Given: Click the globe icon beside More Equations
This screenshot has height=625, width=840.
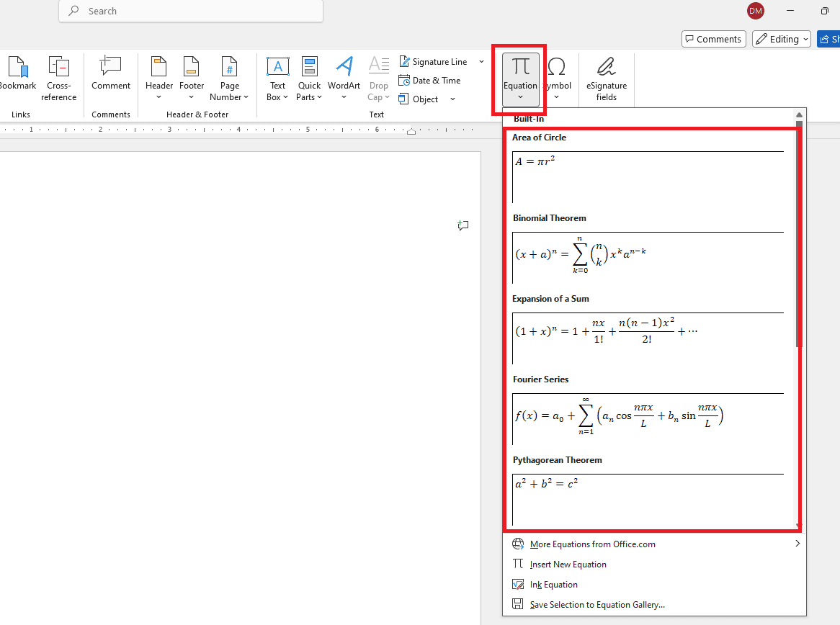Looking at the screenshot, I should (x=518, y=544).
